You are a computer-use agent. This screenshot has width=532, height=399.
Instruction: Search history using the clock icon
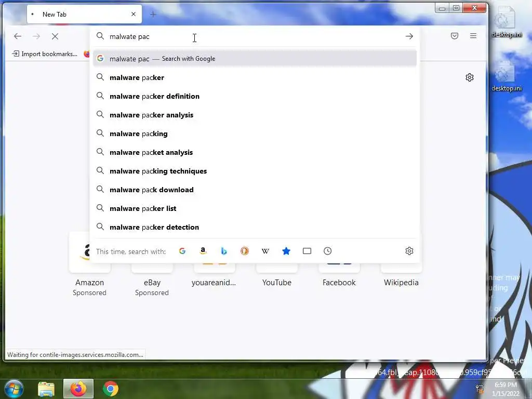pyautogui.click(x=328, y=251)
